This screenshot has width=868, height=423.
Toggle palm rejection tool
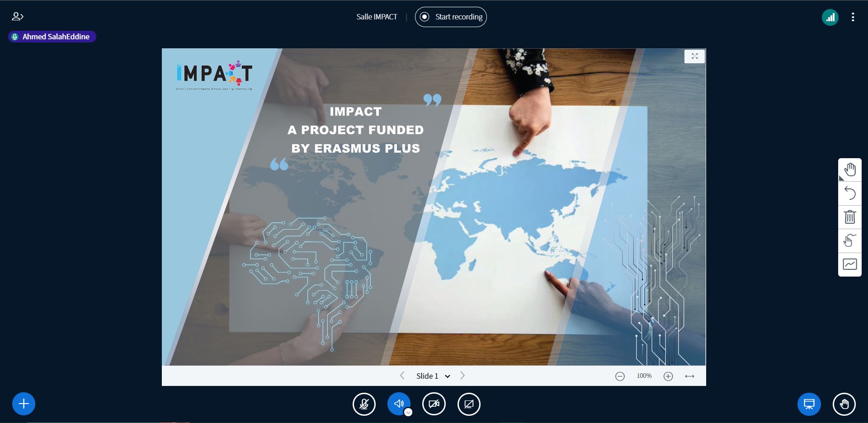849,240
